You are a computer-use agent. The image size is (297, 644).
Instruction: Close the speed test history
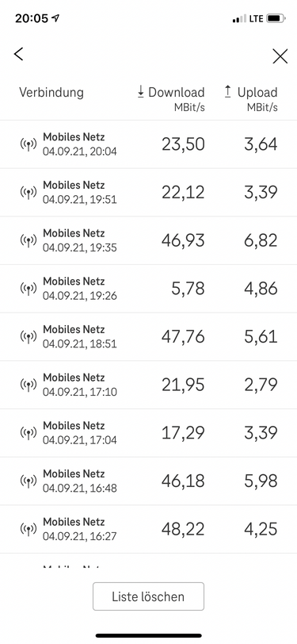click(x=280, y=56)
